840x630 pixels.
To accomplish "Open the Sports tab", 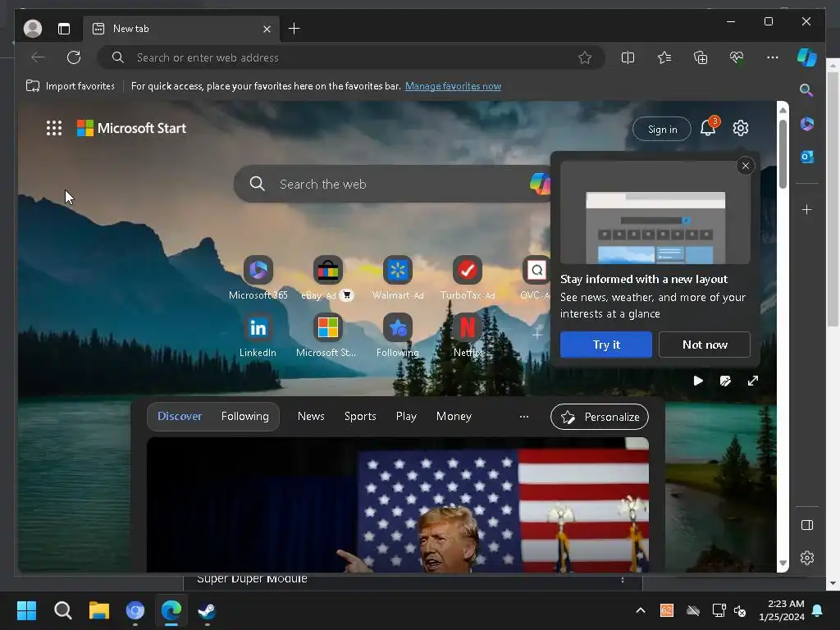I will point(360,416).
